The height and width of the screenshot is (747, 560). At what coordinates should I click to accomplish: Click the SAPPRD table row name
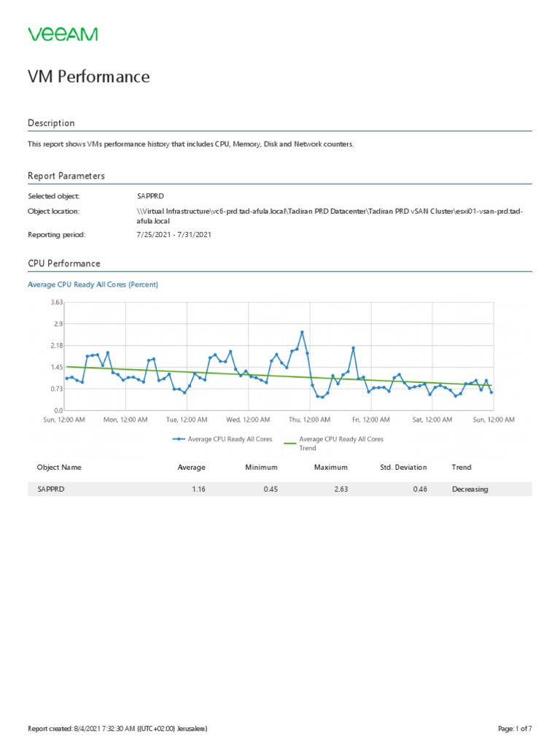(x=51, y=489)
